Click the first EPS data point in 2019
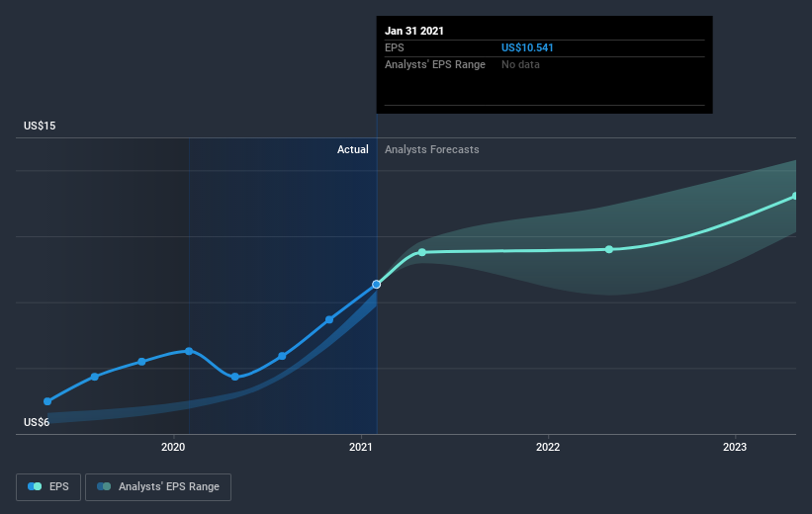This screenshot has width=812, height=514. tap(47, 401)
